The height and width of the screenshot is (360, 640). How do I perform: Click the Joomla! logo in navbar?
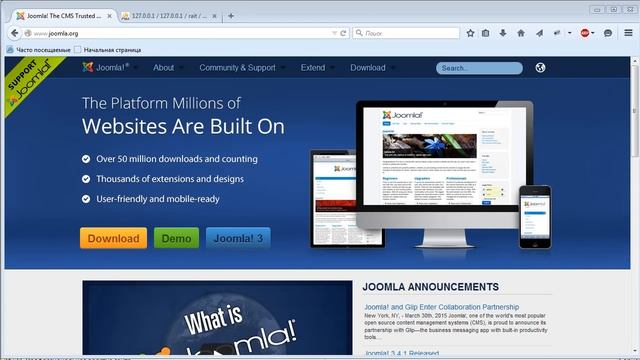point(106,67)
